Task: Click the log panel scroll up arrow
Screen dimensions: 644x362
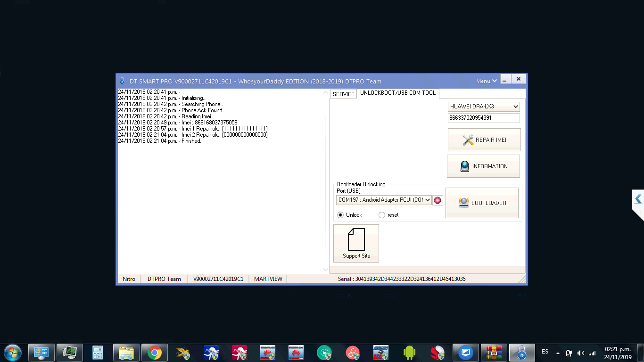Action: click(325, 93)
